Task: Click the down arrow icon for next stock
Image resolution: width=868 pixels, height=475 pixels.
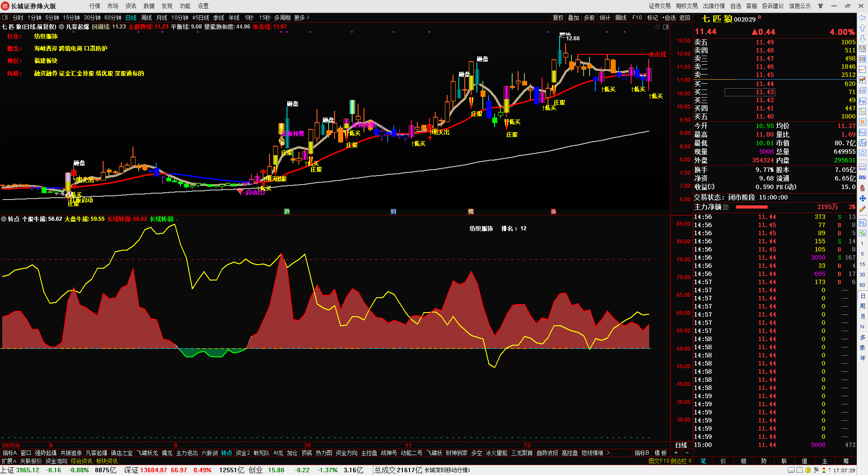Action: pyautogui.click(x=863, y=38)
